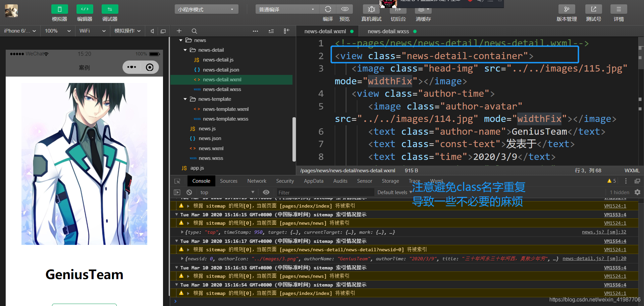Collapse the news-detail folder
The width and height of the screenshot is (644, 306).
(x=185, y=50)
